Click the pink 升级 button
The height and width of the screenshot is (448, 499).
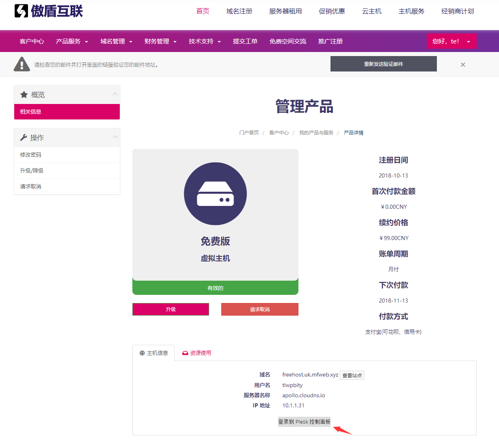pyautogui.click(x=171, y=309)
